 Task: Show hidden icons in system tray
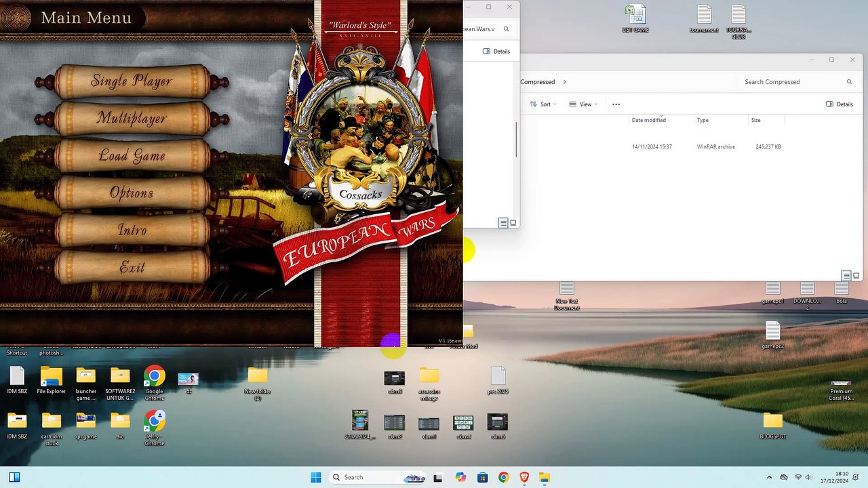pyautogui.click(x=769, y=477)
